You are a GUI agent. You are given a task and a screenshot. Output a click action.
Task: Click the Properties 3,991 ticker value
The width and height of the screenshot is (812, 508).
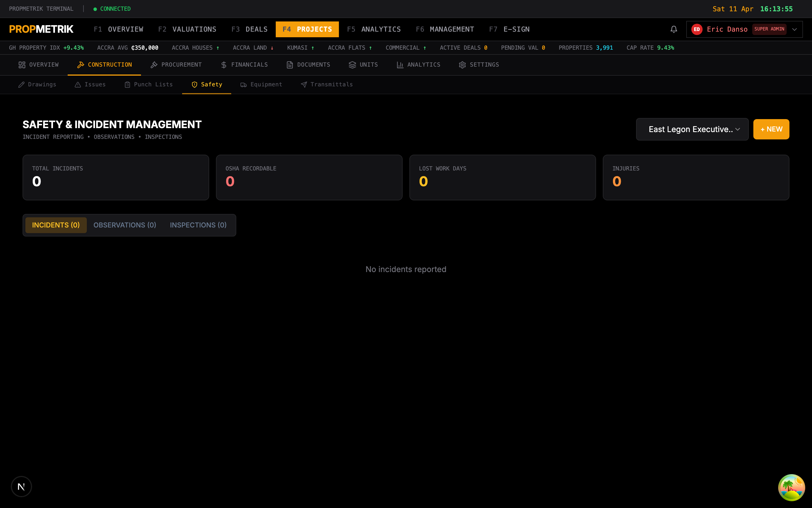pos(604,48)
